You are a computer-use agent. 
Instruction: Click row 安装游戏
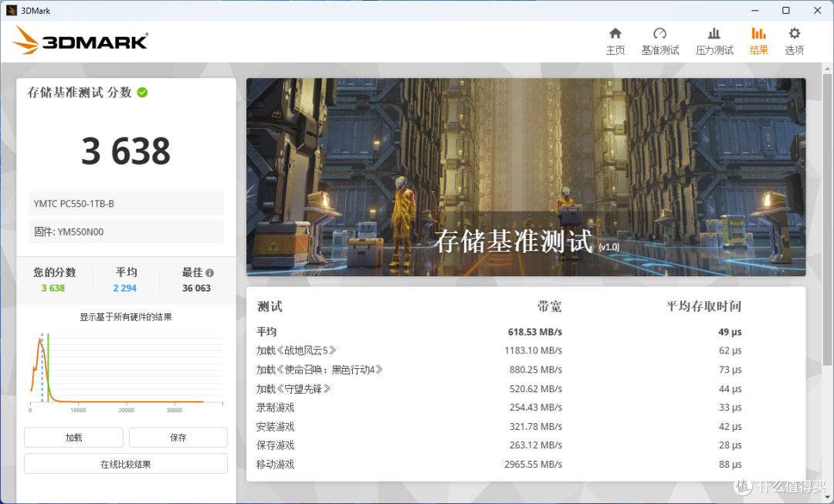point(499,426)
